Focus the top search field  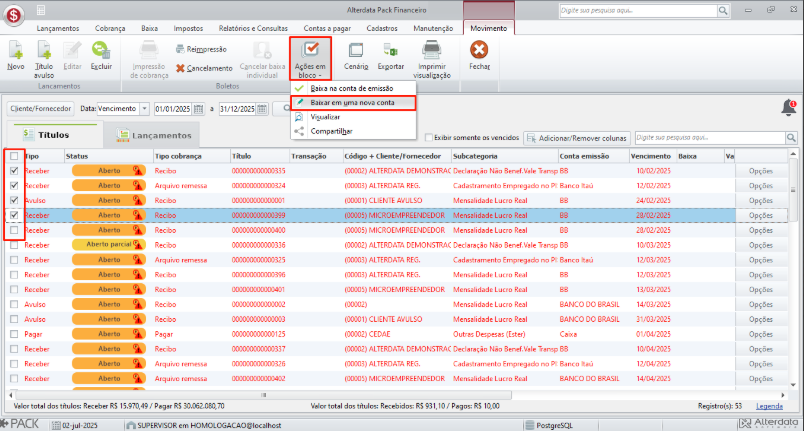click(x=638, y=10)
